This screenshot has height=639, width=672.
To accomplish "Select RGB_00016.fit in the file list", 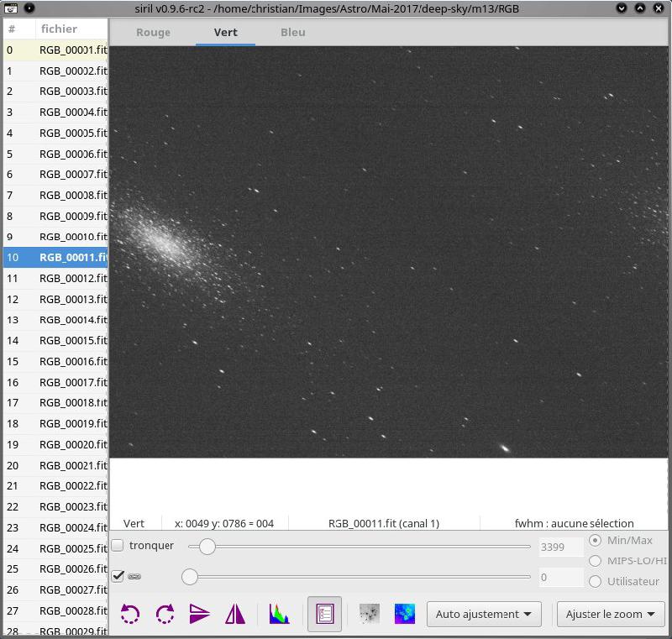I will coord(55,361).
